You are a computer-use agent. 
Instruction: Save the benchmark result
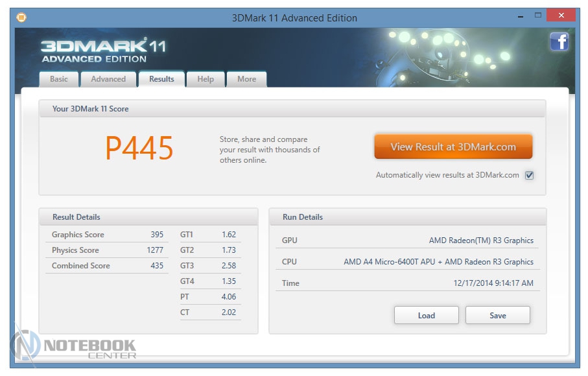497,316
